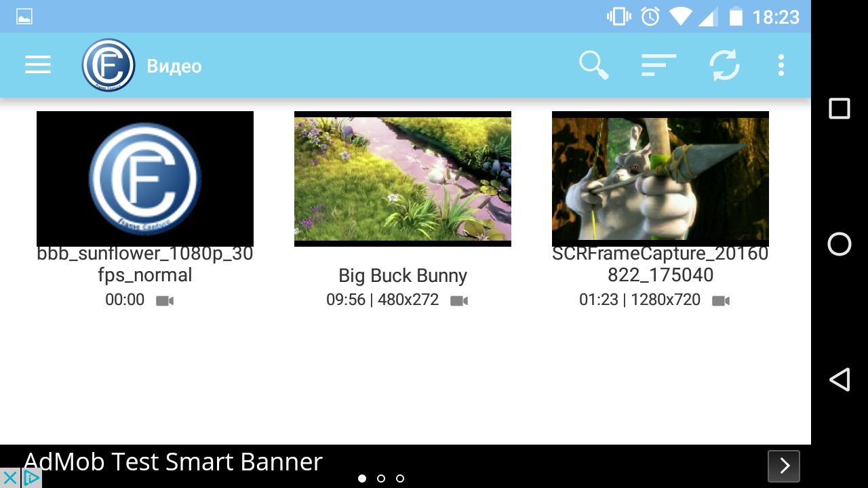Viewport: 868px width, 488px height.
Task: Close the ad with X icon
Action: coord(9,478)
